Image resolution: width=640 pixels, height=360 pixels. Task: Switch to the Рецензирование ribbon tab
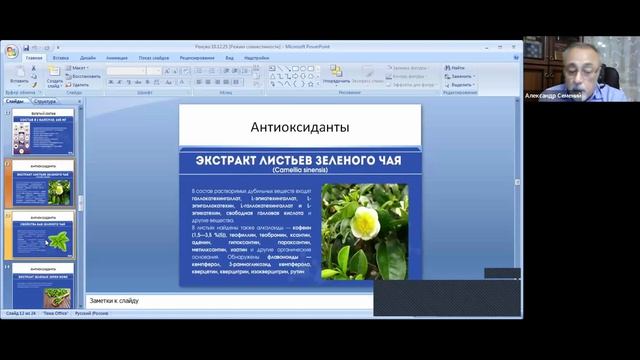197,58
